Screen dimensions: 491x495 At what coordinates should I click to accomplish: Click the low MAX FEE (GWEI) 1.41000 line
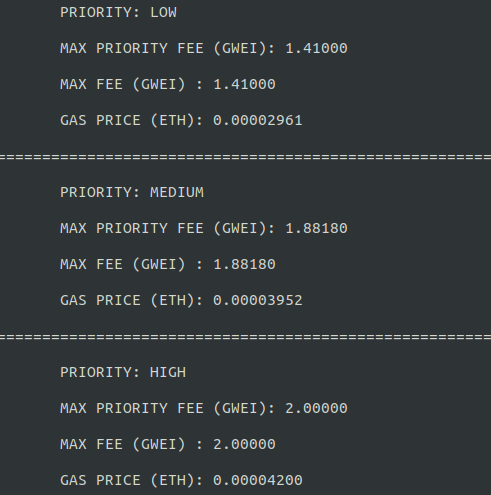[x=168, y=85]
